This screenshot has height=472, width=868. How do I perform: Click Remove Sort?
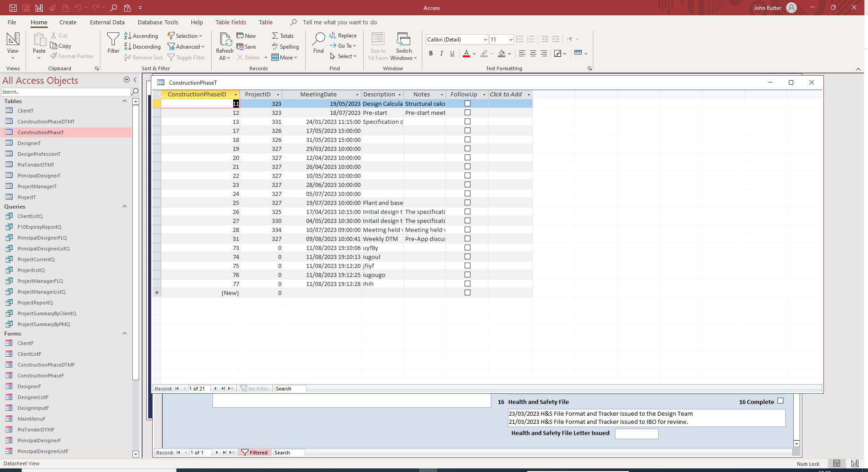pyautogui.click(x=143, y=57)
